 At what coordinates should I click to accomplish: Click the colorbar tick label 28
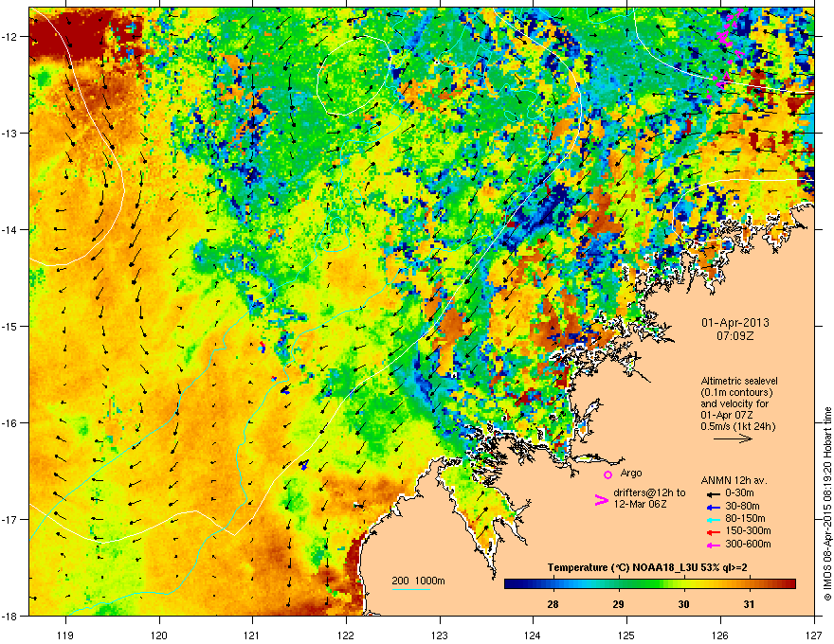click(x=553, y=604)
